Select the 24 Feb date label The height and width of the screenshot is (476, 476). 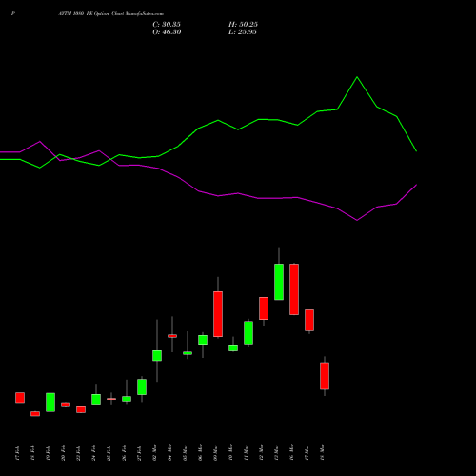tap(93, 453)
